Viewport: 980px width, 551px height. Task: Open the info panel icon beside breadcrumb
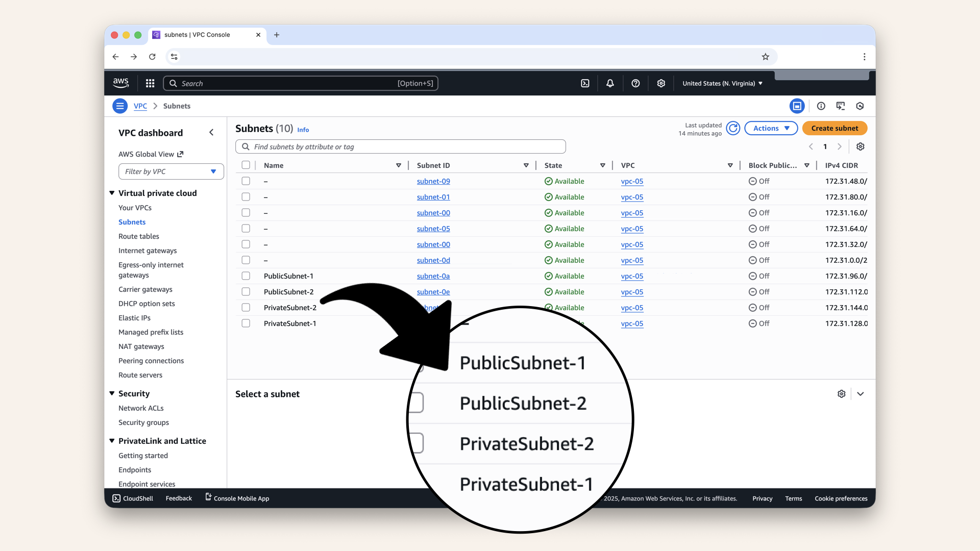821,106
